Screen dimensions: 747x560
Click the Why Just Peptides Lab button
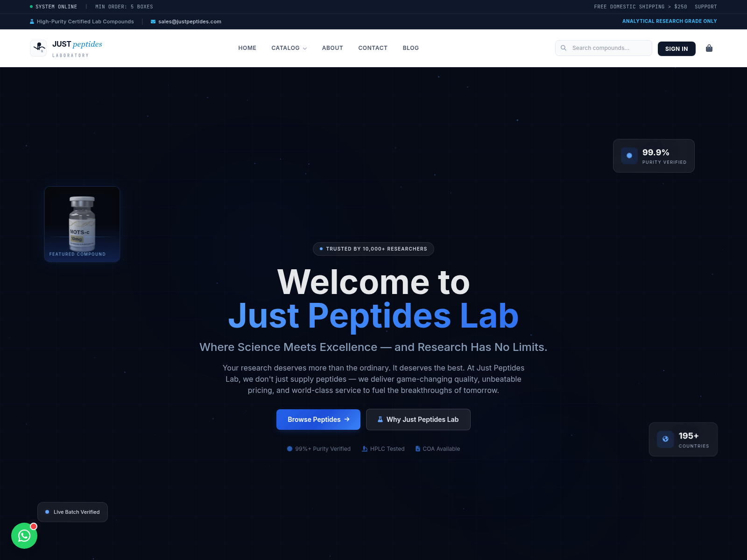418,420
